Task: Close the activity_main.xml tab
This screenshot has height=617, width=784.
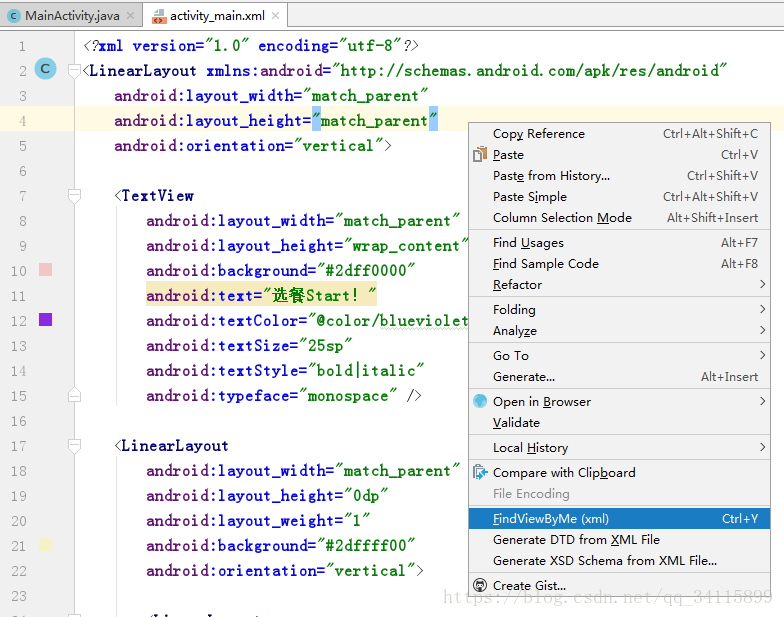Action: tap(276, 16)
